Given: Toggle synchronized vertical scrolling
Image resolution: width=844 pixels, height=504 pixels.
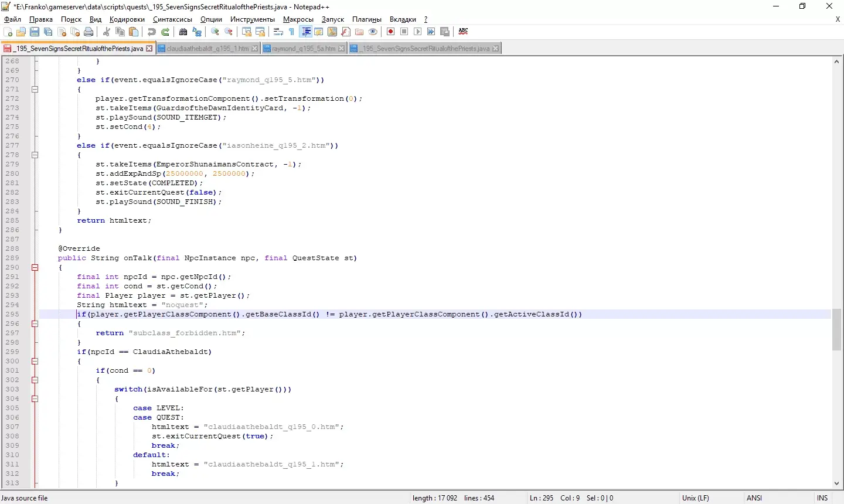Looking at the screenshot, I should click(x=247, y=32).
